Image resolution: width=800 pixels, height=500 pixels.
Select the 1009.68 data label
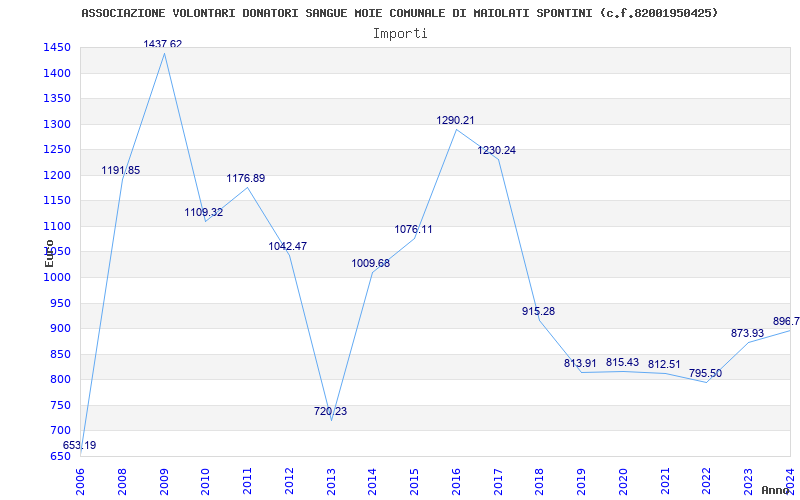371,264
